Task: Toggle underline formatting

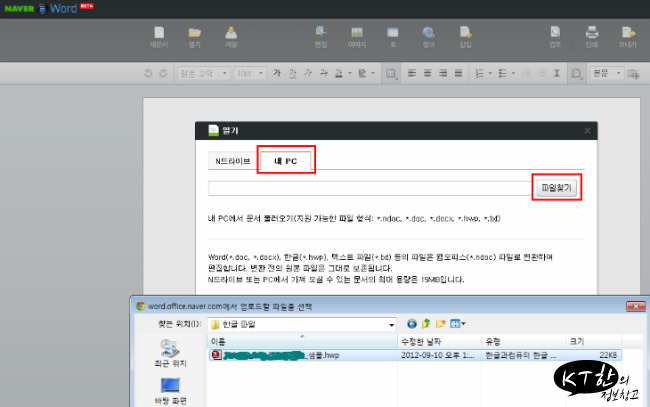Action: click(x=293, y=73)
